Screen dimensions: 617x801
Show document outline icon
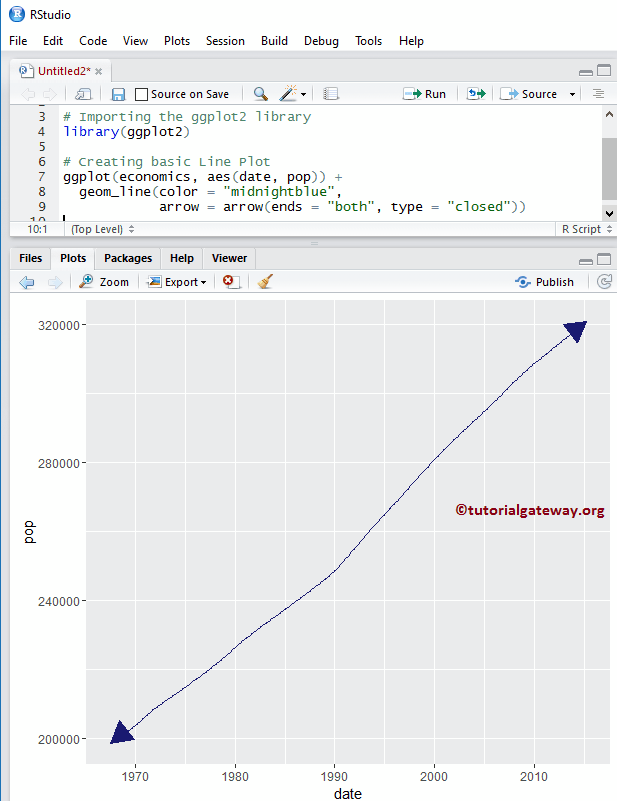coord(598,93)
